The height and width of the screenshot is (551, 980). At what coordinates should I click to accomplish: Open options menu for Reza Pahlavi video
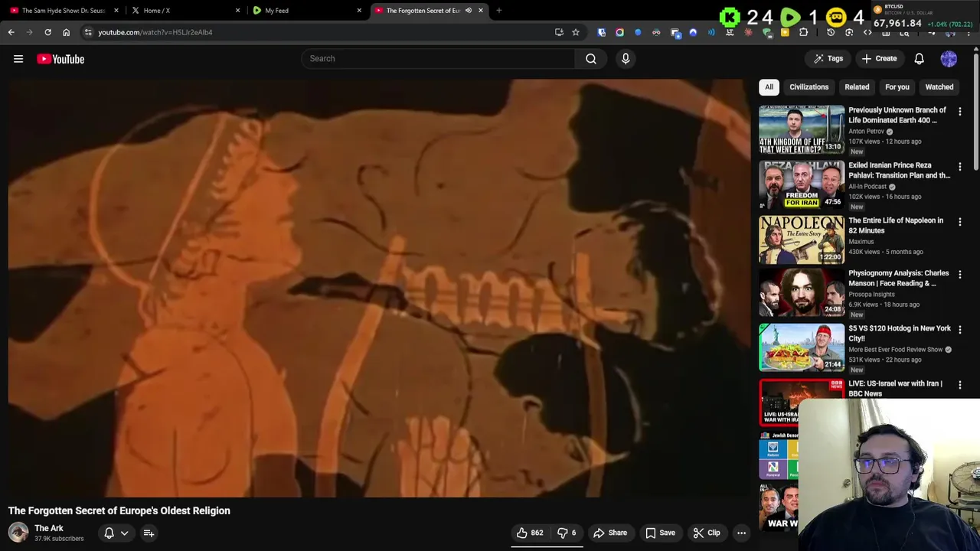pos(960,167)
